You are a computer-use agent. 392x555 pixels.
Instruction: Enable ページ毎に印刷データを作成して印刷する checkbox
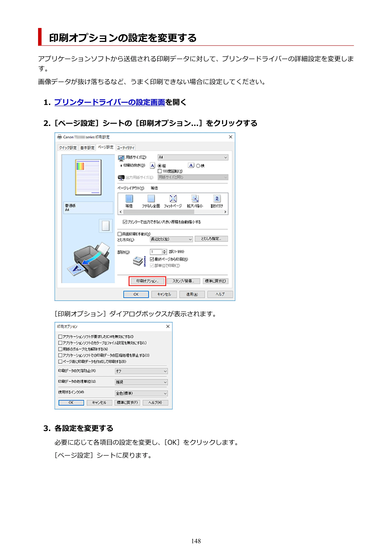pyautogui.click(x=60, y=362)
